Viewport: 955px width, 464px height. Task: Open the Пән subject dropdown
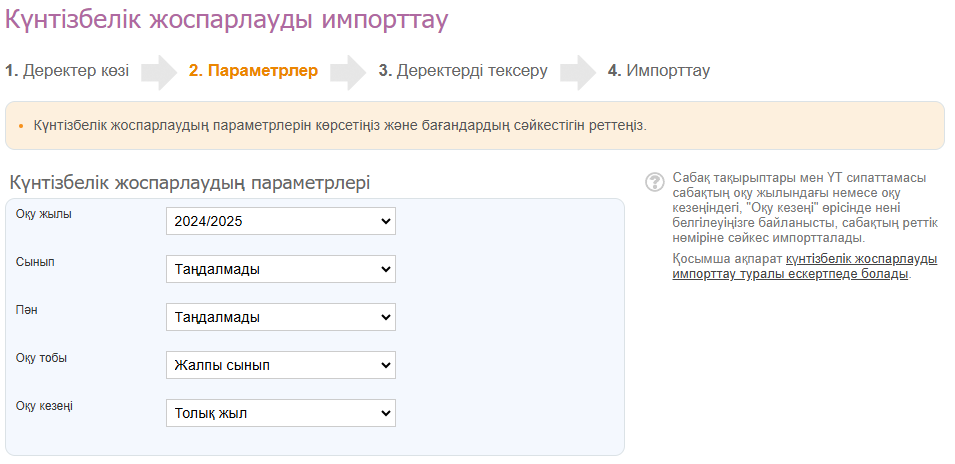pos(280,317)
